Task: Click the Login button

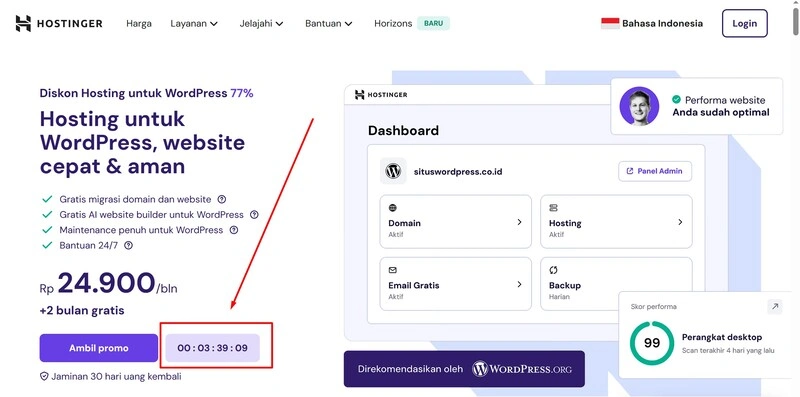Action: pos(744,23)
